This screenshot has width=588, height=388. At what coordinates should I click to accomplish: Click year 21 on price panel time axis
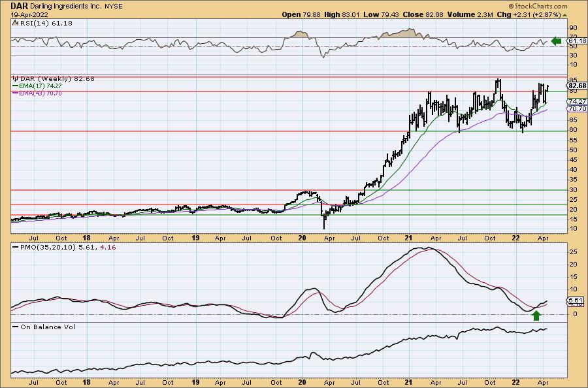tap(408, 238)
